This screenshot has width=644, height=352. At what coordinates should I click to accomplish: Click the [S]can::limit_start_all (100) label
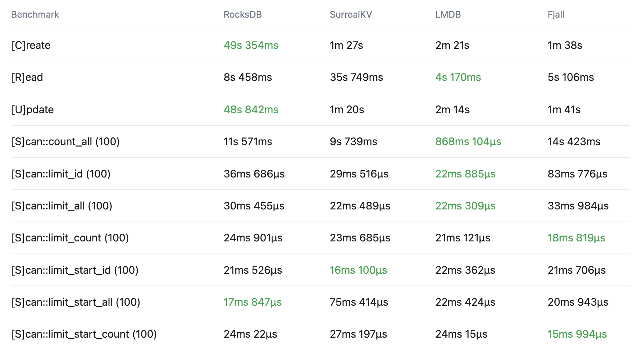pyautogui.click(x=76, y=302)
